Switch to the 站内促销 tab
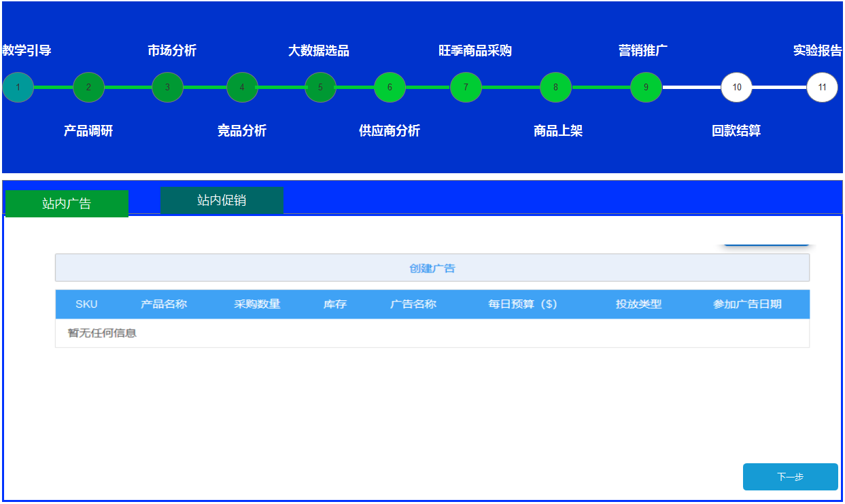 tap(222, 200)
